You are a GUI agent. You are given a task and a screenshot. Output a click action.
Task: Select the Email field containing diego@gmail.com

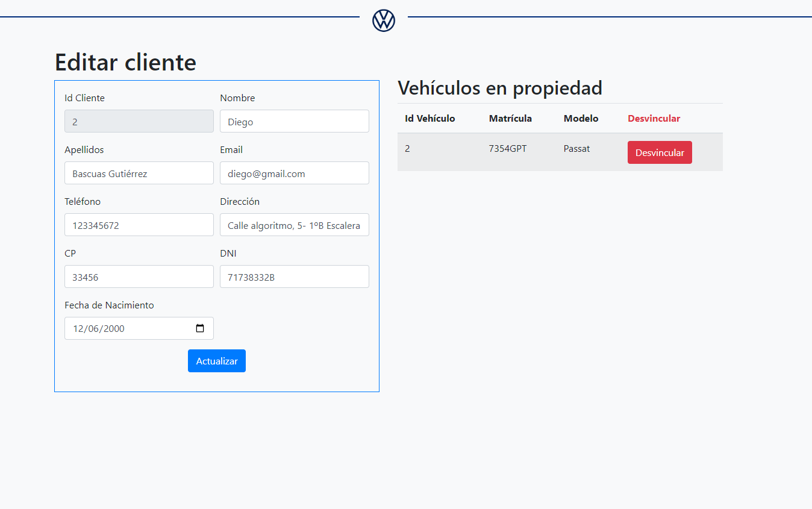294,173
